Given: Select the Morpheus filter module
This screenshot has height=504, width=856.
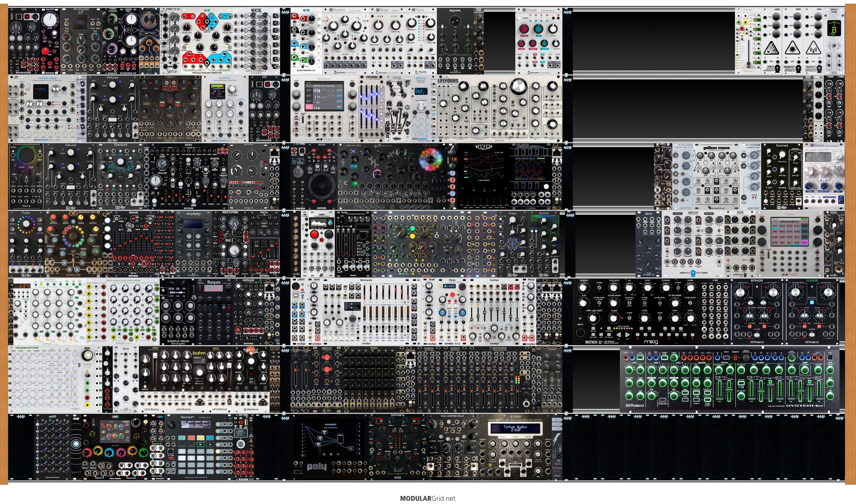Looking at the screenshot, I should click(225, 109).
